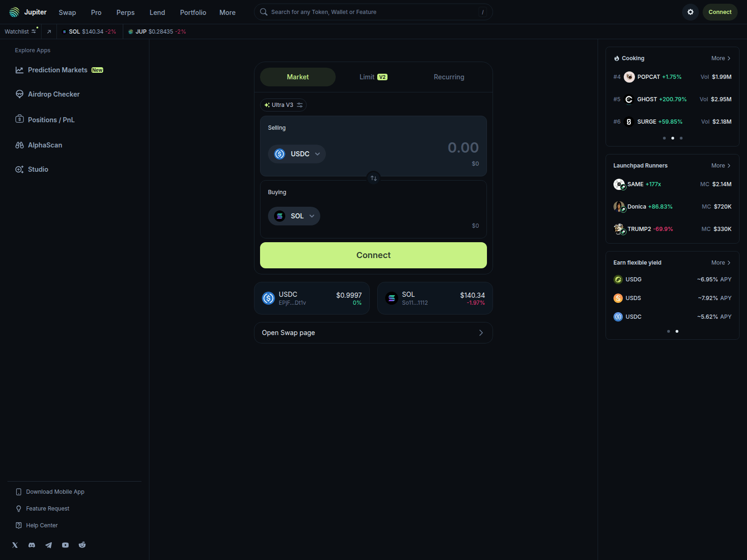
Task: Open Positions / PnL app
Action: pyautogui.click(x=45, y=119)
